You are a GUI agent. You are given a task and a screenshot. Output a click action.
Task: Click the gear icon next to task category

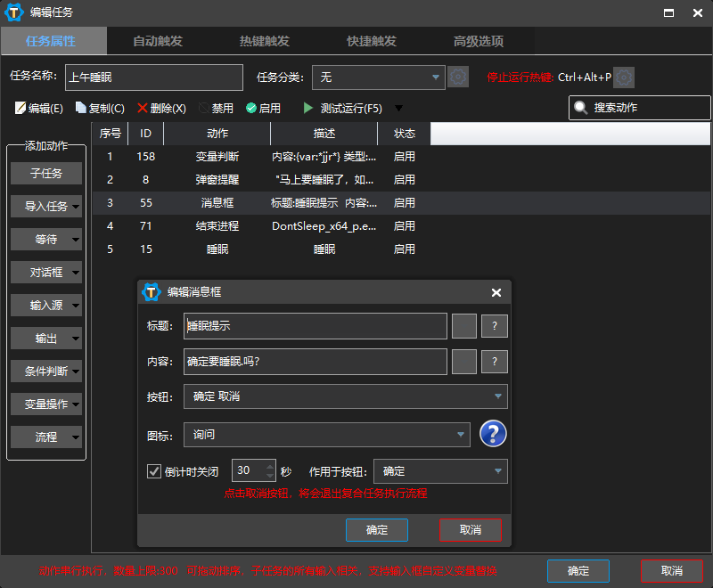(458, 78)
